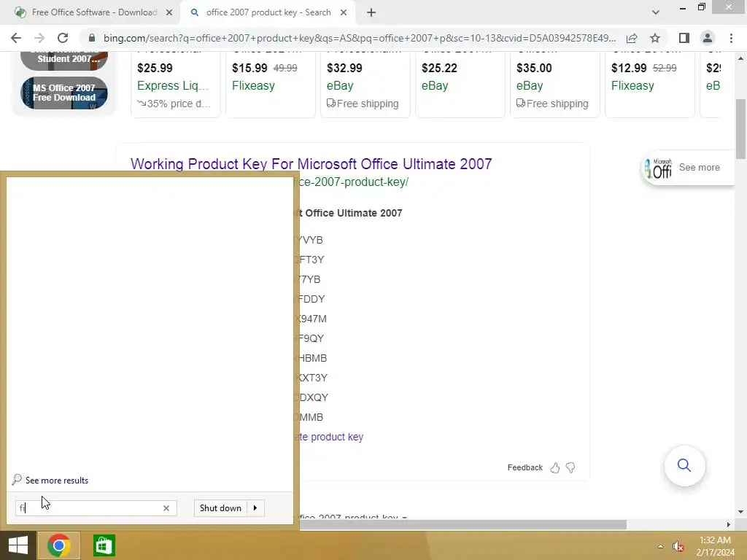This screenshot has width=747, height=560.
Task: Click the scroll down arrow
Action: tap(740, 512)
